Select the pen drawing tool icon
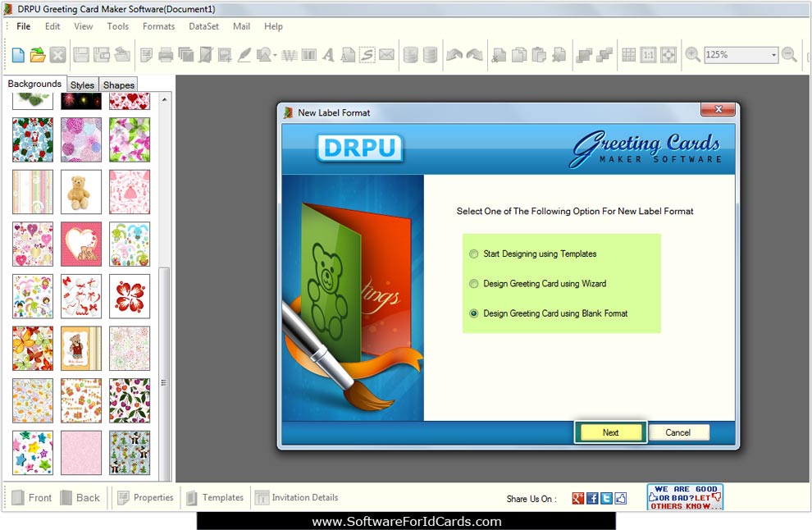 click(244, 54)
